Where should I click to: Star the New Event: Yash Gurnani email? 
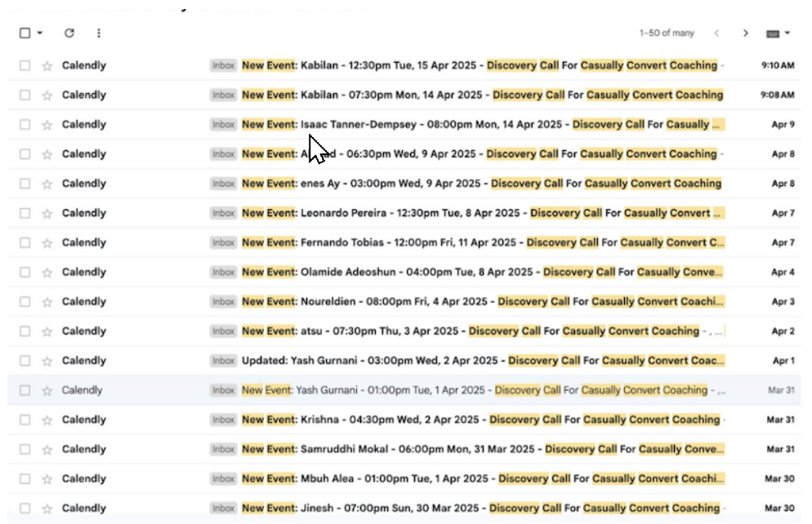point(47,390)
